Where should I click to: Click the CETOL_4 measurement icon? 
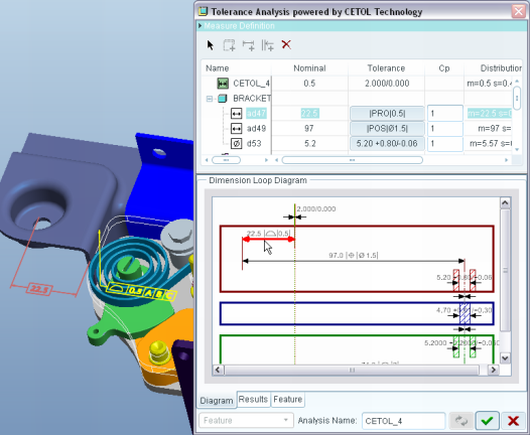pos(223,83)
